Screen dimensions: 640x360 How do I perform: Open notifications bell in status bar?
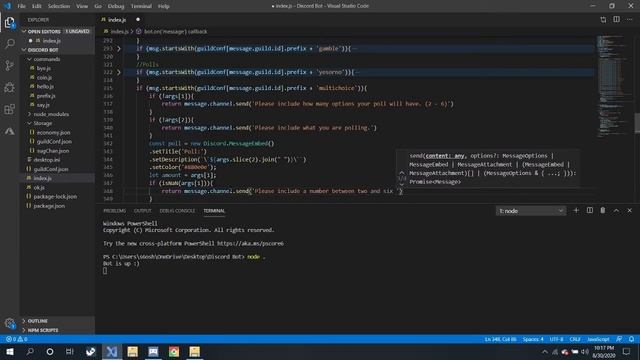(631, 339)
